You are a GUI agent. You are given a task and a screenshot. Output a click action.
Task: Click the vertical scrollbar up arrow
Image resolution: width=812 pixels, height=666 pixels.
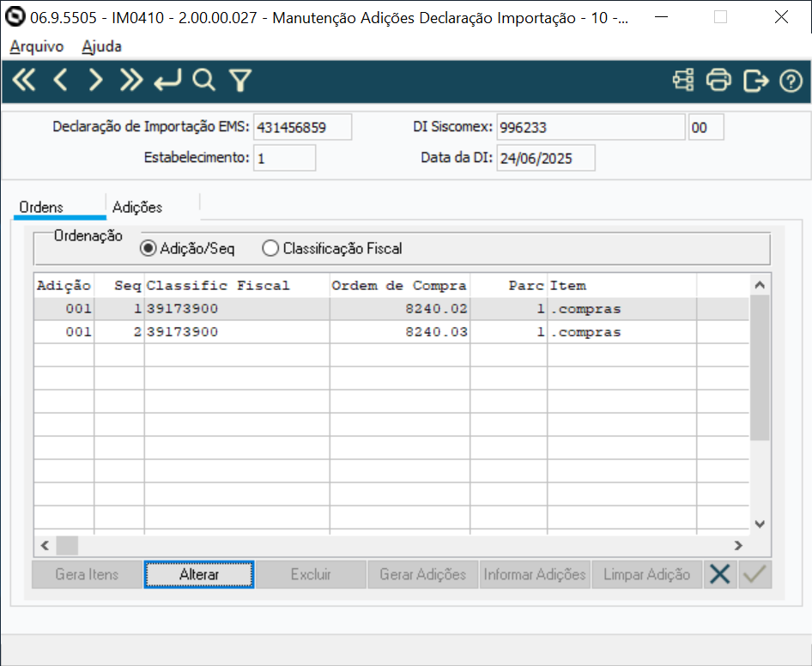[x=760, y=285]
